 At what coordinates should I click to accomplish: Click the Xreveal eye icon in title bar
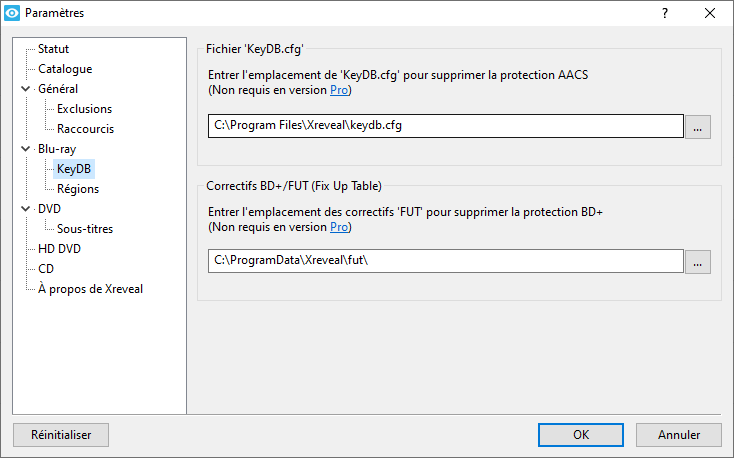(x=13, y=13)
